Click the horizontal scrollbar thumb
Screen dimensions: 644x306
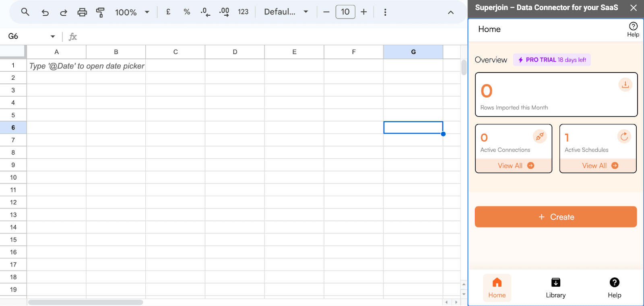pos(85,302)
